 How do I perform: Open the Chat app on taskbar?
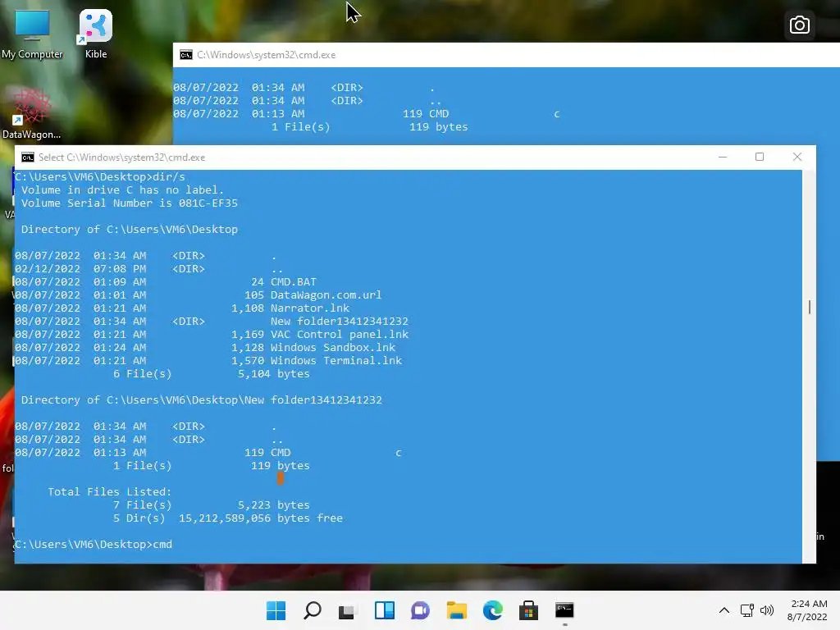tap(421, 610)
